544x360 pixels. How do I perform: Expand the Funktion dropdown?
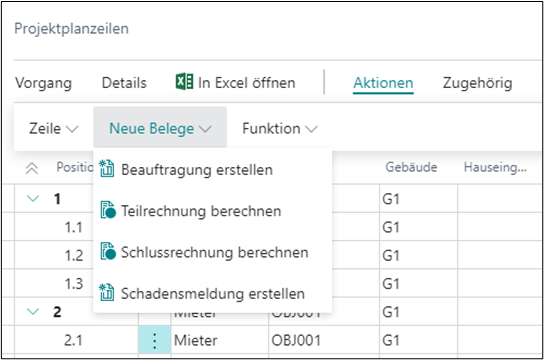click(280, 129)
